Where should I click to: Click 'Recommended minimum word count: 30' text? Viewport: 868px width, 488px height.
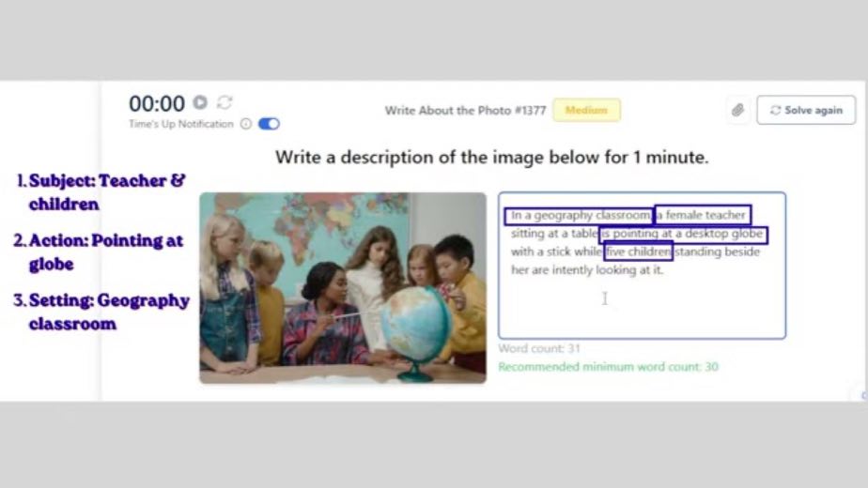tap(608, 367)
